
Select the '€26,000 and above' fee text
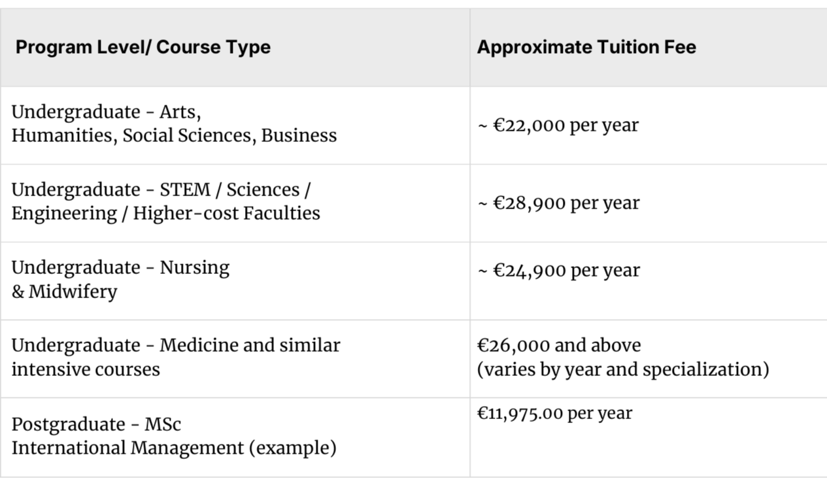point(559,345)
